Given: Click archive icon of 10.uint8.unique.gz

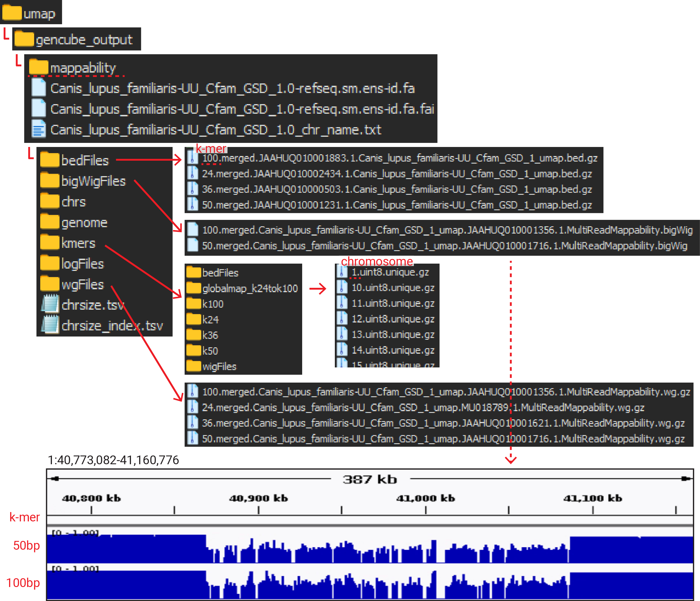Looking at the screenshot, I should pyautogui.click(x=342, y=287).
